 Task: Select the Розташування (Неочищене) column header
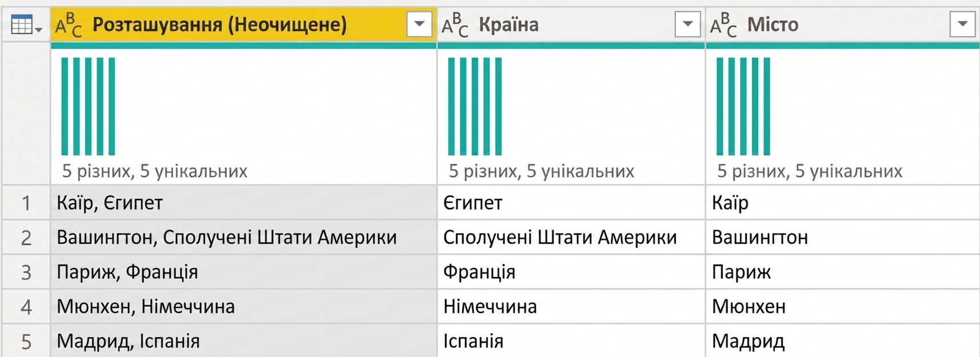tap(243, 25)
